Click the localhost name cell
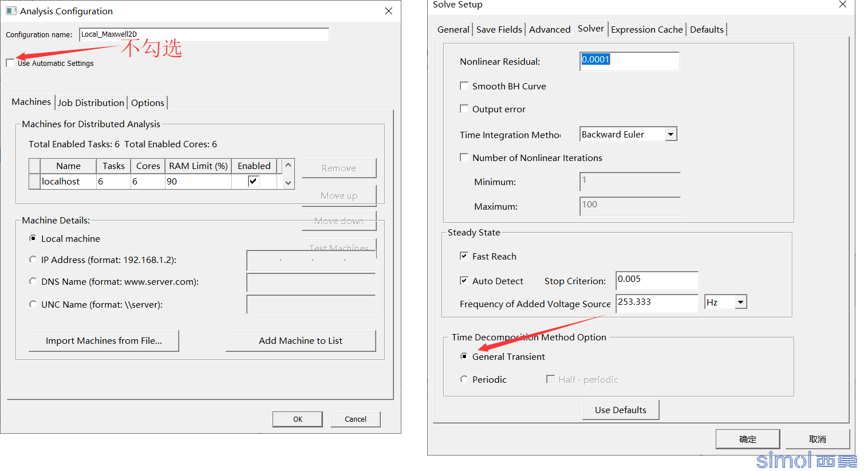868x471 pixels. tap(68, 182)
